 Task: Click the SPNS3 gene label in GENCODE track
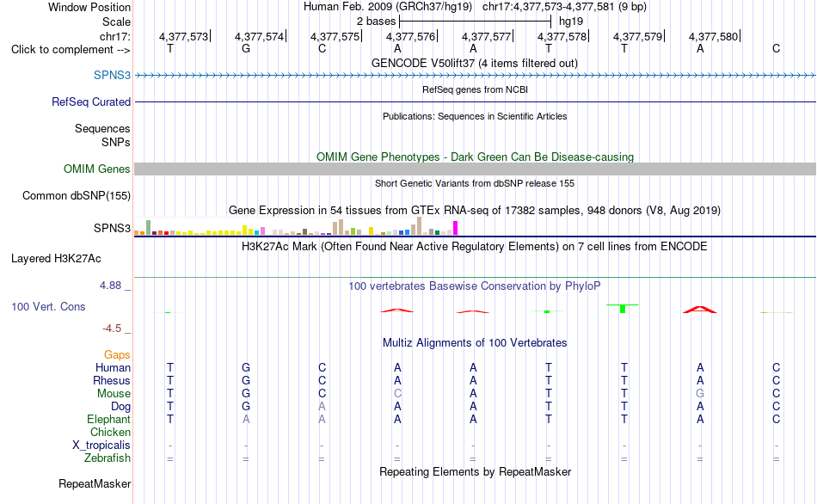coord(112,75)
